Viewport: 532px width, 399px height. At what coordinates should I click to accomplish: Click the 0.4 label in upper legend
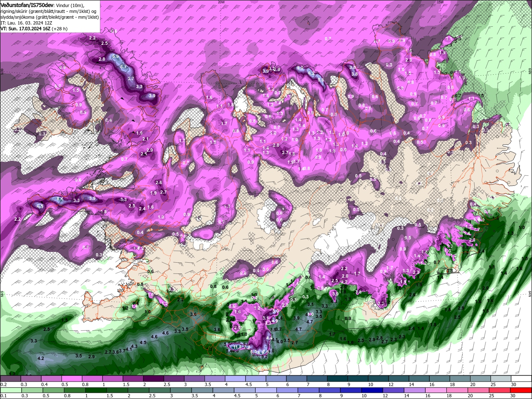click(x=44, y=384)
